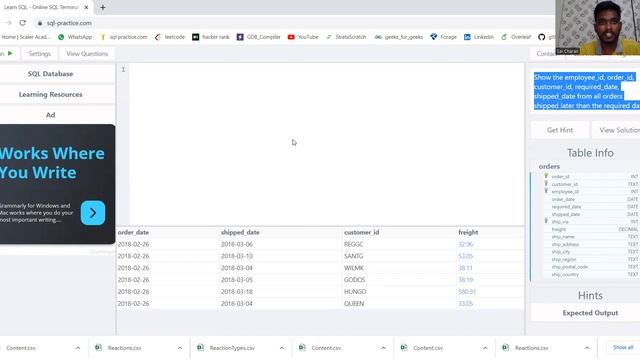Click ReactionTypes.csv file icon in downloads
Image resolution: width=640 pixels, height=360 pixels.
[200, 348]
